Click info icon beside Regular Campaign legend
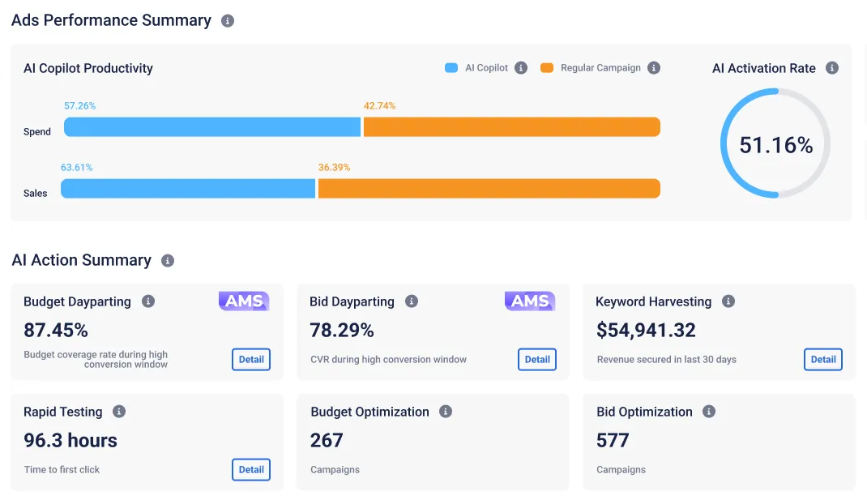 pos(654,68)
